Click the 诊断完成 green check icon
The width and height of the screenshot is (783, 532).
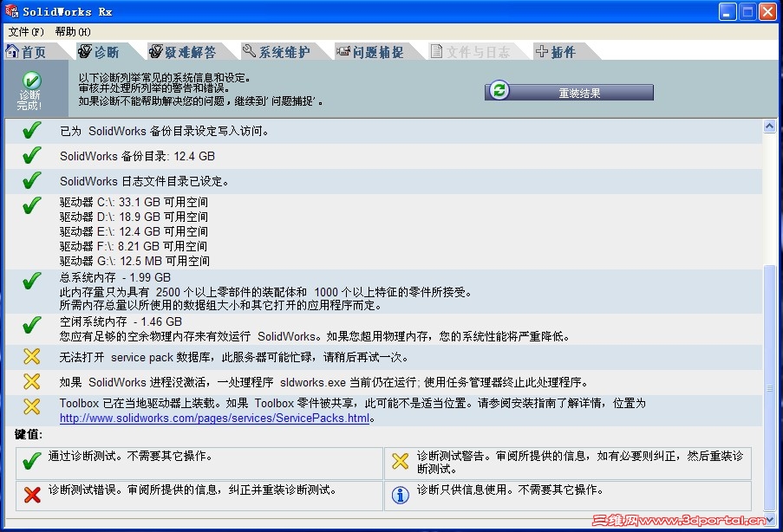pos(31,81)
